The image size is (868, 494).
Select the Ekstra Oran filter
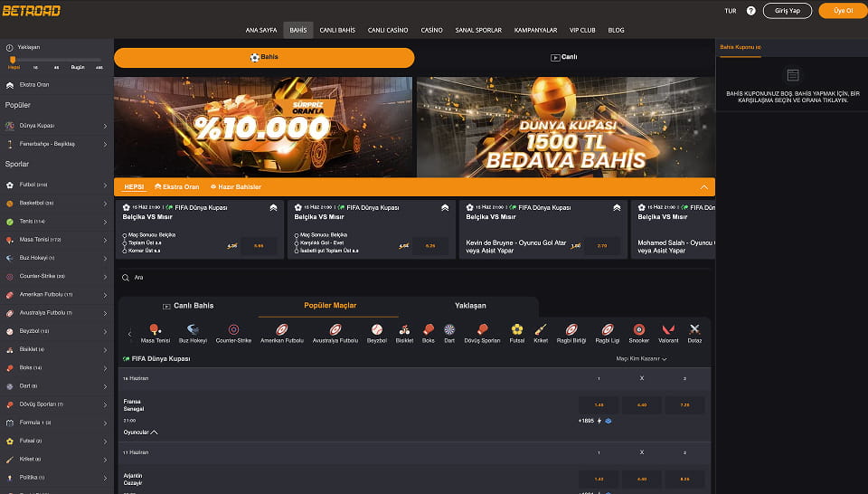click(x=176, y=187)
